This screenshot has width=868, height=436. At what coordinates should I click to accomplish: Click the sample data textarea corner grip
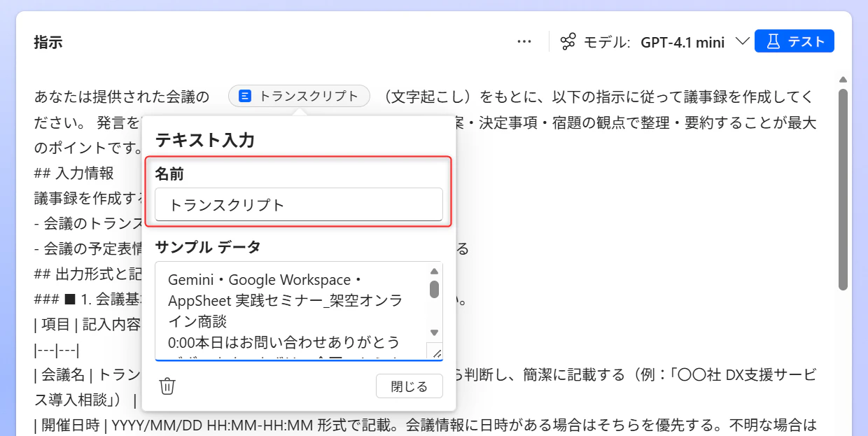coord(435,353)
